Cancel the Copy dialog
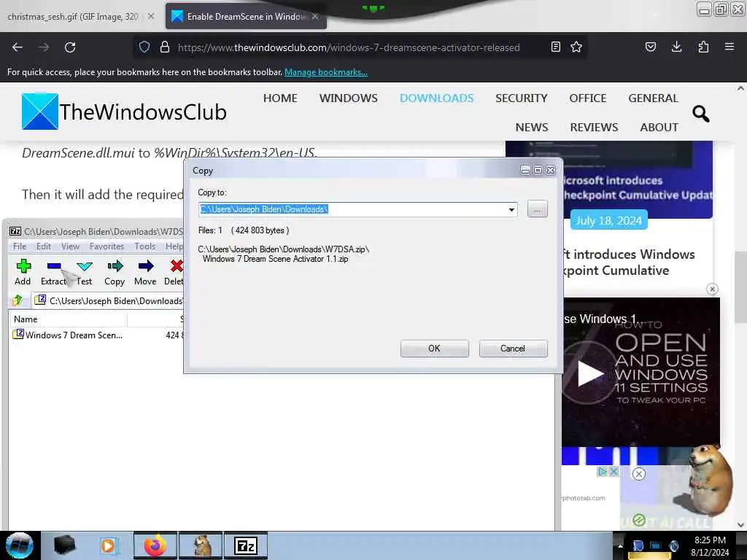Image resolution: width=747 pixels, height=560 pixels. point(513,349)
